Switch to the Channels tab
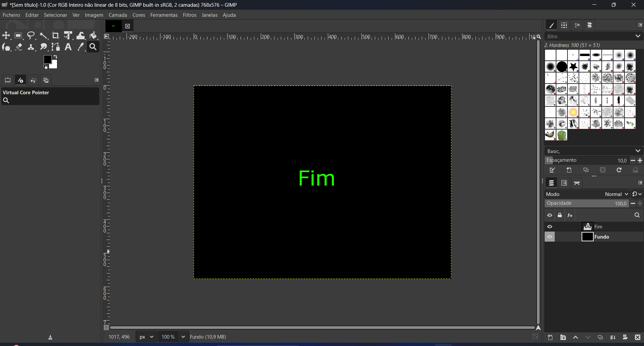This screenshot has width=644, height=346. tap(564, 183)
